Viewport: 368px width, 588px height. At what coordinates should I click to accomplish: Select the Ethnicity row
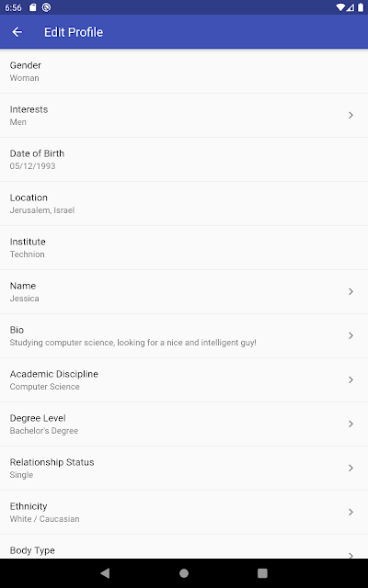point(184,513)
